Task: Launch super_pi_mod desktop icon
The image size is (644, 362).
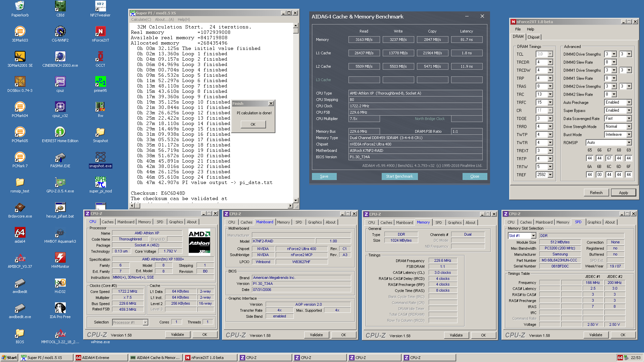Action: pyautogui.click(x=100, y=185)
